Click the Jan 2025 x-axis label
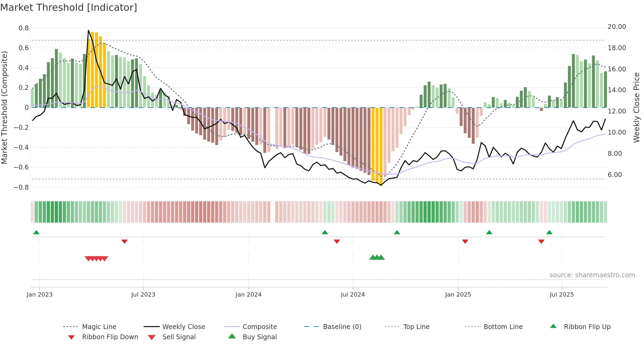The height and width of the screenshot is (362, 644). pos(458,294)
